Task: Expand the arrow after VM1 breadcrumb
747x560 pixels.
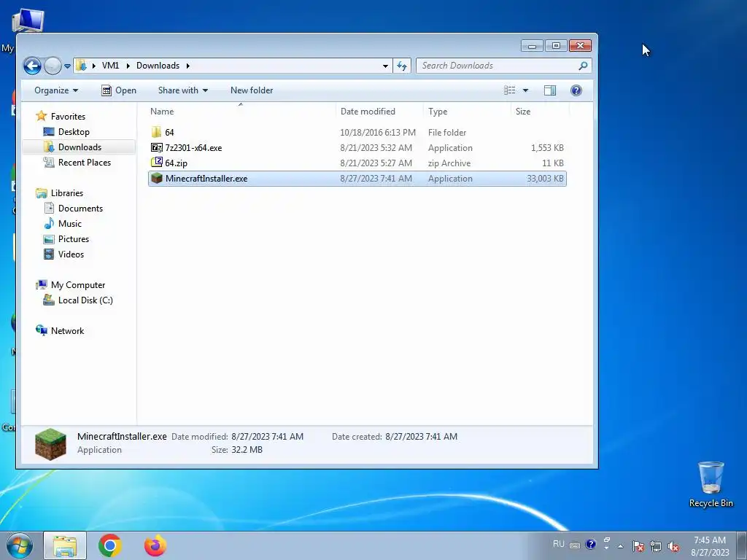Action: (x=128, y=66)
